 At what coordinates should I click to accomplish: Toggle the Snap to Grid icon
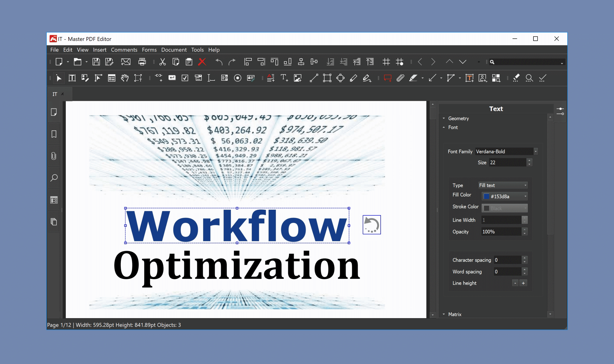(x=400, y=62)
